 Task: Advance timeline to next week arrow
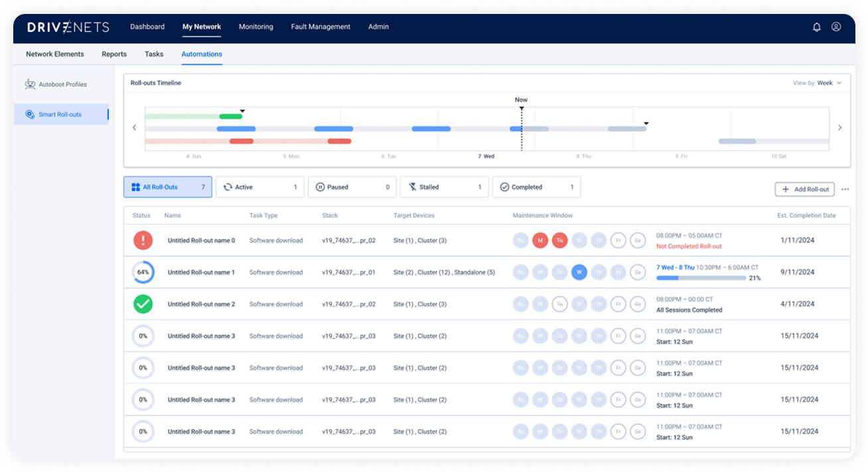(839, 127)
